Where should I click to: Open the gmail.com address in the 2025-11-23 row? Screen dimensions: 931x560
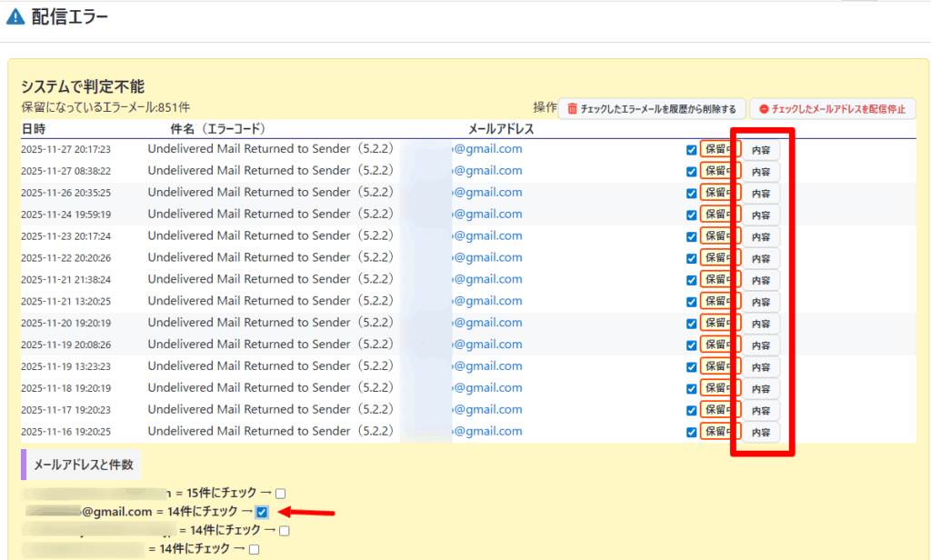point(487,236)
